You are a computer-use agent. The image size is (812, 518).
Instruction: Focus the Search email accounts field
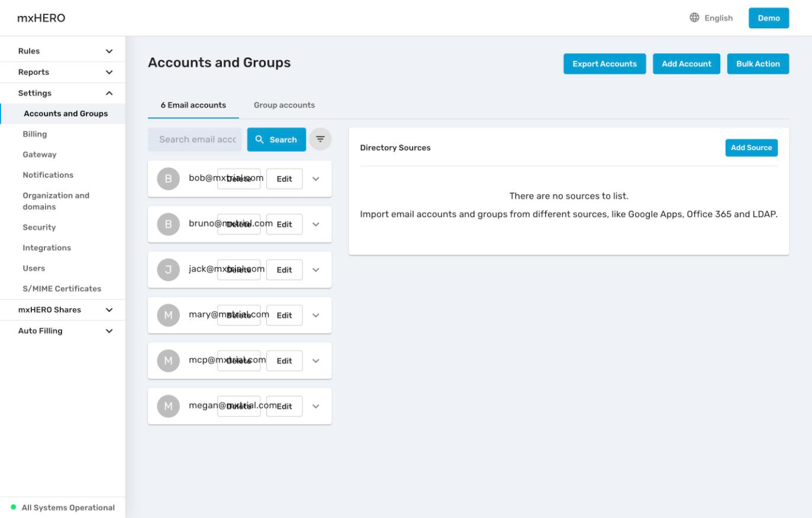195,140
